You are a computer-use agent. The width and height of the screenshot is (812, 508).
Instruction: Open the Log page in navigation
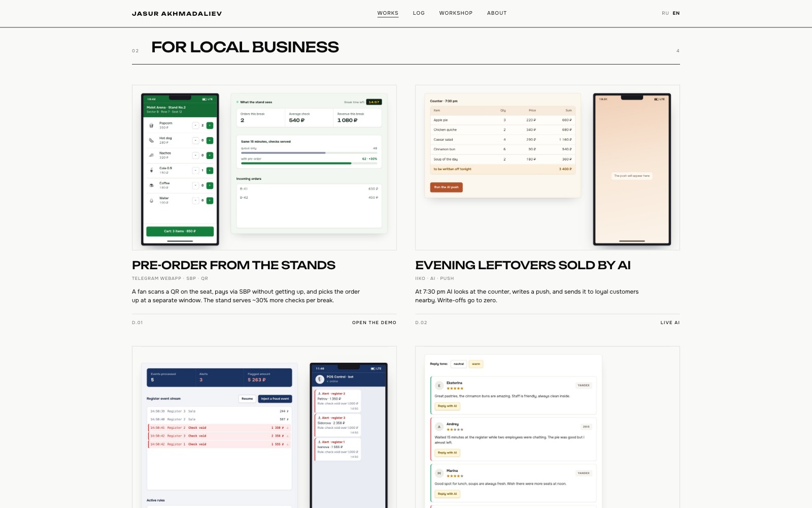pyautogui.click(x=419, y=13)
